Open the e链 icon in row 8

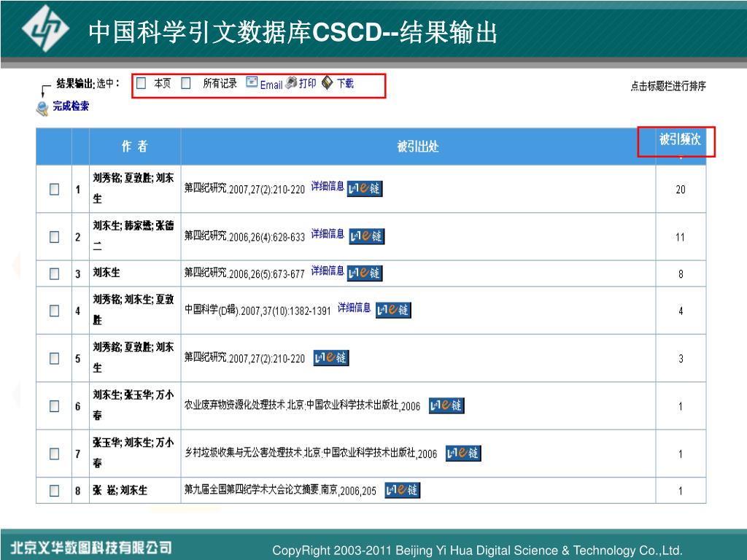coord(402,490)
